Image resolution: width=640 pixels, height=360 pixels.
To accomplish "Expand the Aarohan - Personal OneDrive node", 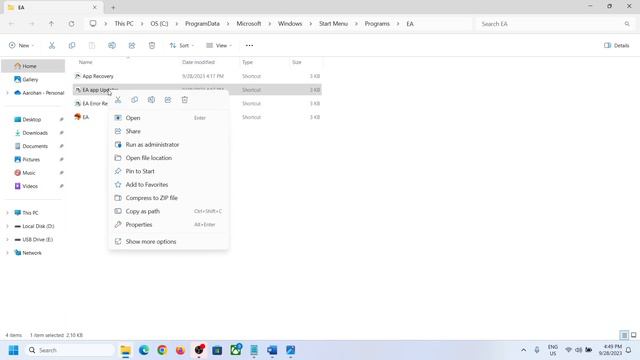I will click(7, 93).
